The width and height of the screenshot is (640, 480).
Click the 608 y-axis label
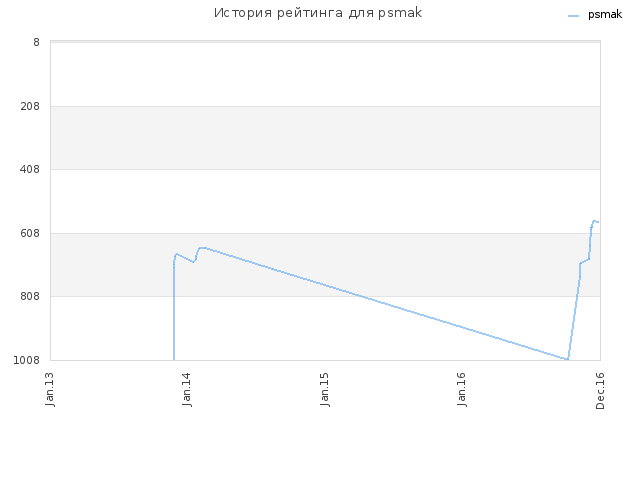click(30, 233)
